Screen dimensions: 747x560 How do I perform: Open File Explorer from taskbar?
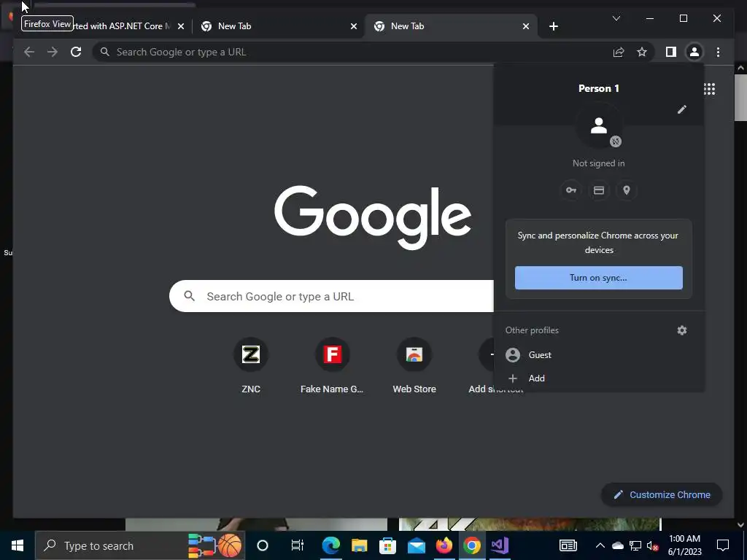pyautogui.click(x=359, y=545)
